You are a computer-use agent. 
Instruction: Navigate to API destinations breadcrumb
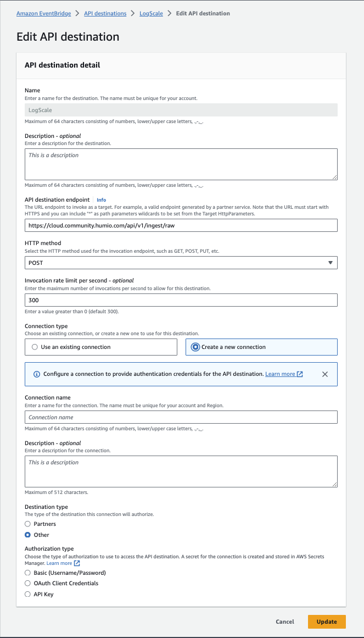point(105,13)
